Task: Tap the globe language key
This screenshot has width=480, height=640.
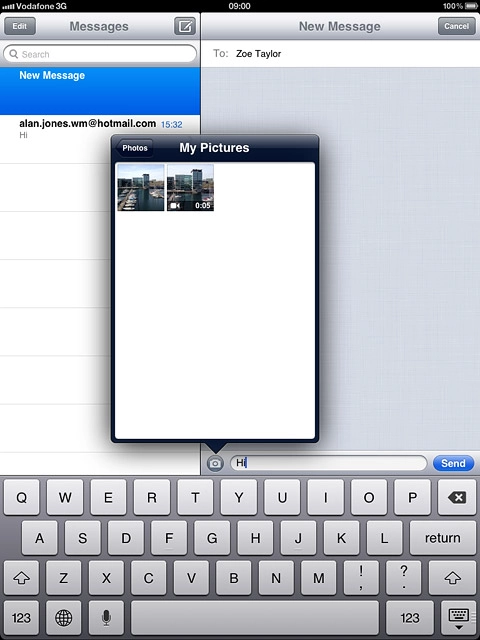Action: click(x=63, y=618)
